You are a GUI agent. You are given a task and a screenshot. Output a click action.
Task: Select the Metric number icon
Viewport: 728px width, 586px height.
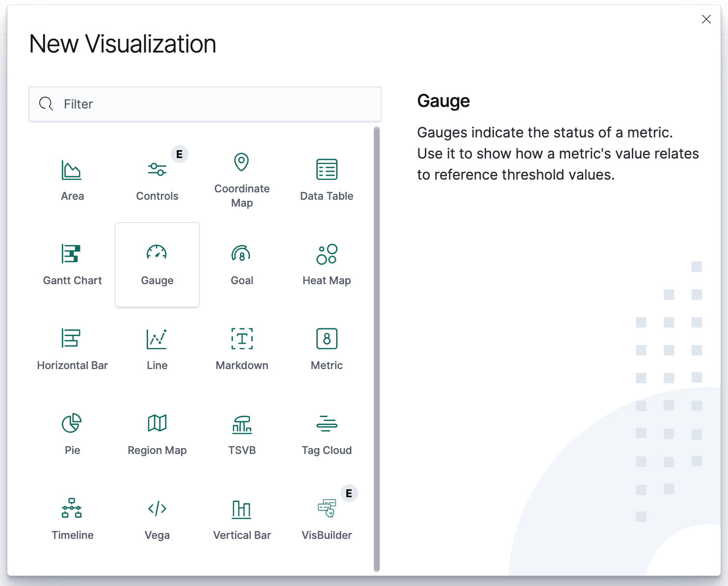(x=327, y=339)
